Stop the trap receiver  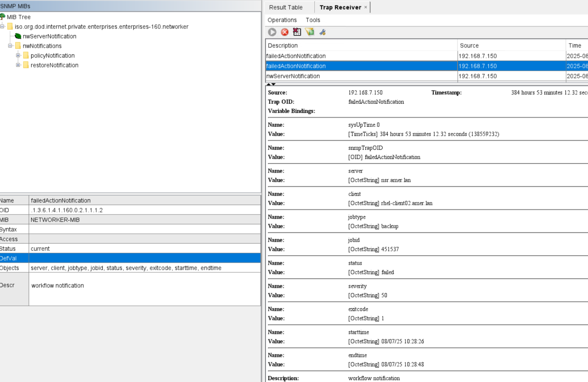pyautogui.click(x=284, y=32)
